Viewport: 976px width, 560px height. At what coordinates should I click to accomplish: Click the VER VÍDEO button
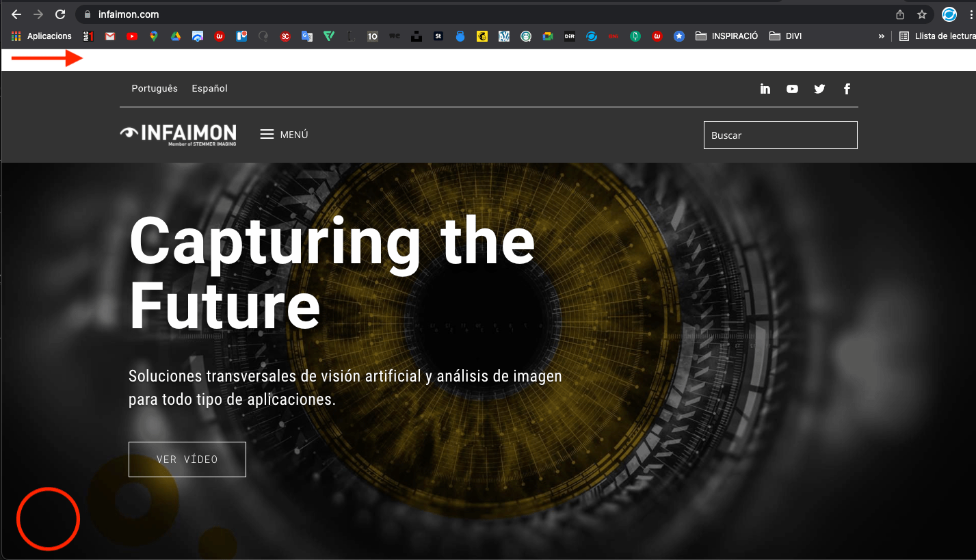187,459
